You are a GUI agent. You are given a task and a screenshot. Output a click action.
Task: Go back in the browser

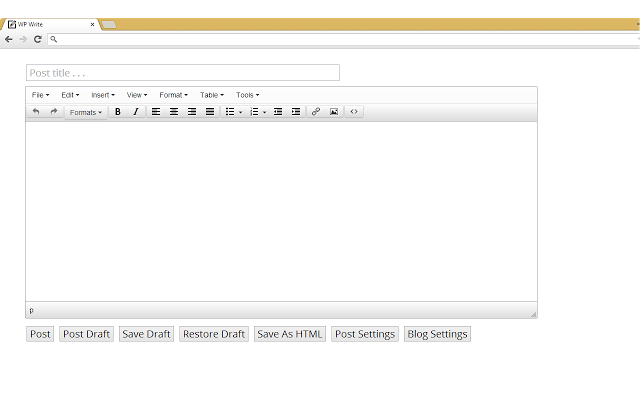tap(9, 39)
